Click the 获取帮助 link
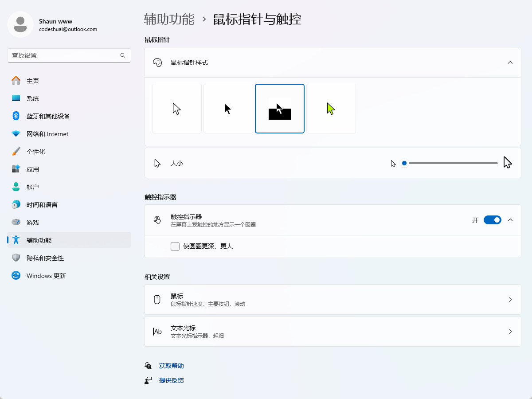 coord(171,365)
